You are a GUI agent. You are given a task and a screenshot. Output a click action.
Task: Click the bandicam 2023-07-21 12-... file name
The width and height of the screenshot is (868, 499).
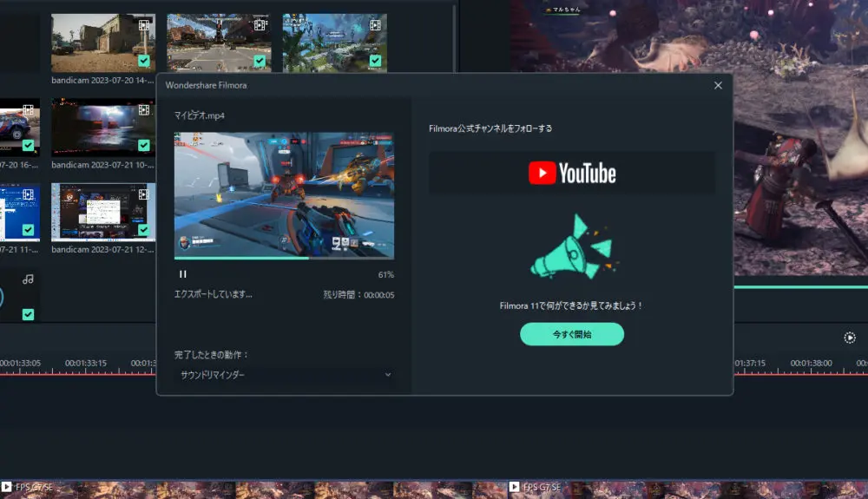click(103, 250)
